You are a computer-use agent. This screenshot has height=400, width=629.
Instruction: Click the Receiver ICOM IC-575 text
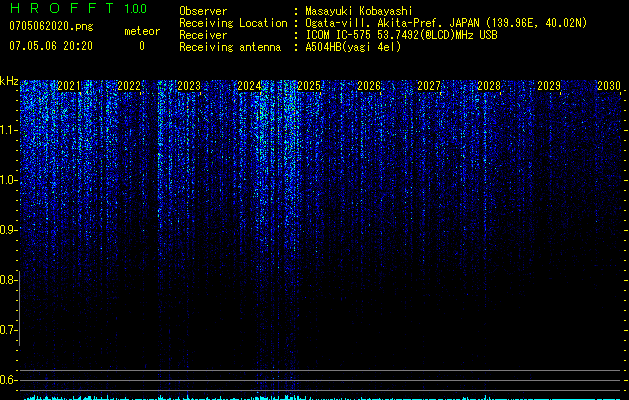pyautogui.click(x=401, y=35)
